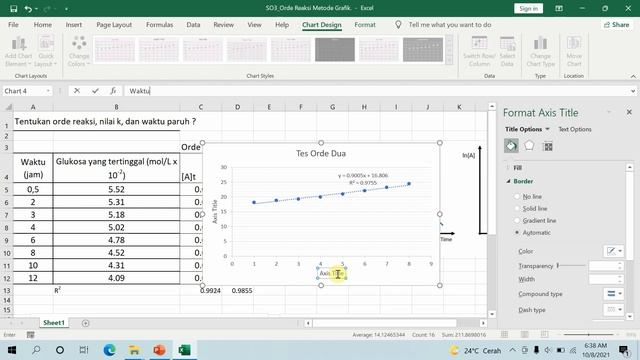
Task: Click the Save icon in title bar
Action: tap(13, 9)
